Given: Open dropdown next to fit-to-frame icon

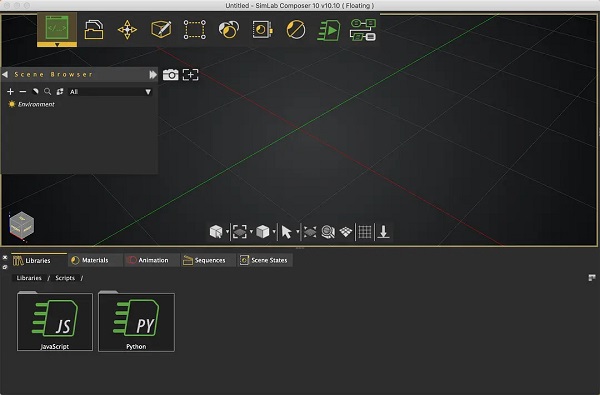Looking at the screenshot, I should [251, 232].
